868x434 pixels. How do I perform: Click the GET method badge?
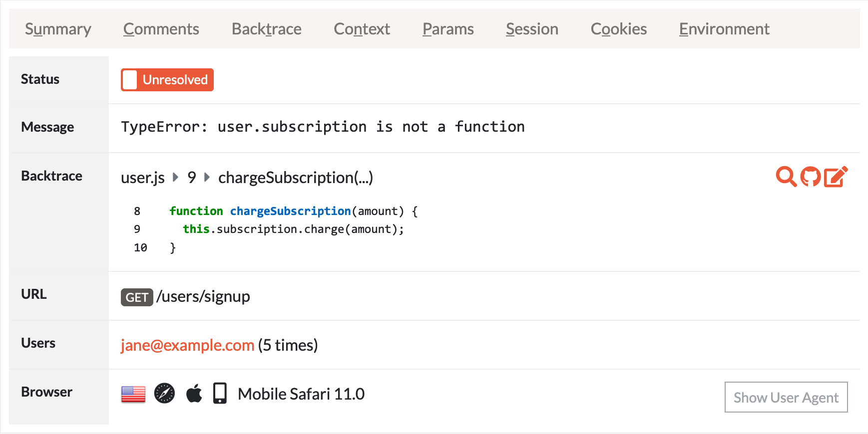(x=137, y=297)
